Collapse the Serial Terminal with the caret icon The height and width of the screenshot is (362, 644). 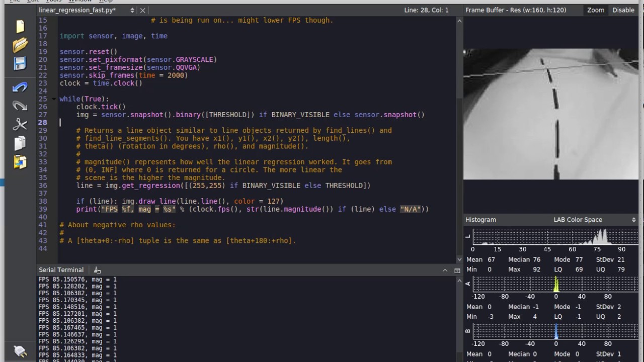pos(445,270)
